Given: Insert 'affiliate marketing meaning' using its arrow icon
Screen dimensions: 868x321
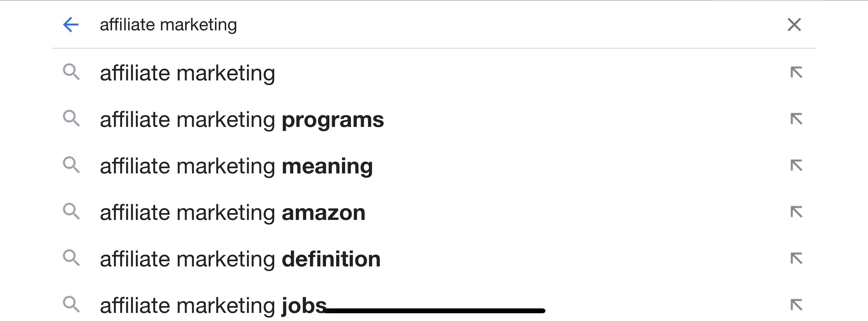Looking at the screenshot, I should tap(796, 166).
